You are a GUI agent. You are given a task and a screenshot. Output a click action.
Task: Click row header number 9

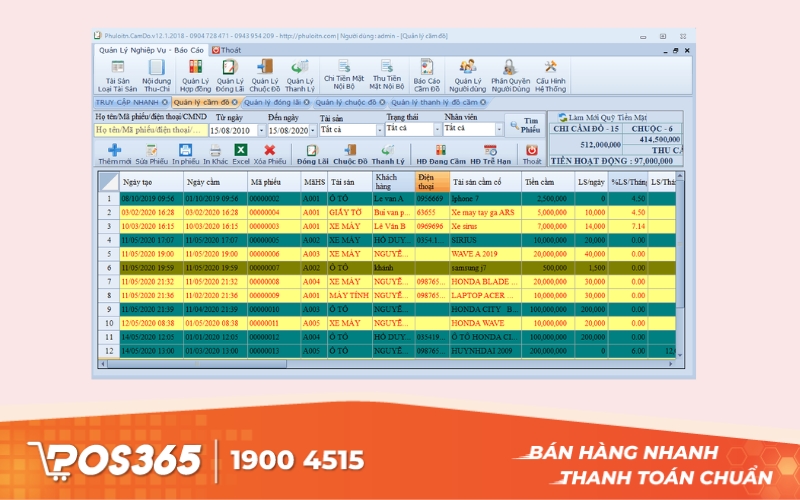tap(109, 309)
